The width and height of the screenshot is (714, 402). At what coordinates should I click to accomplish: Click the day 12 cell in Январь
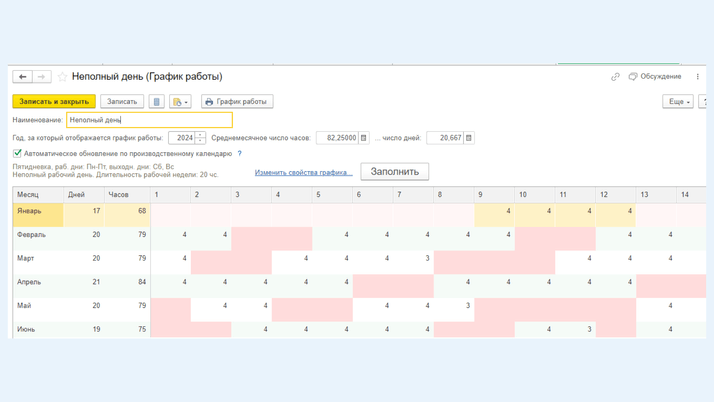[616, 215]
